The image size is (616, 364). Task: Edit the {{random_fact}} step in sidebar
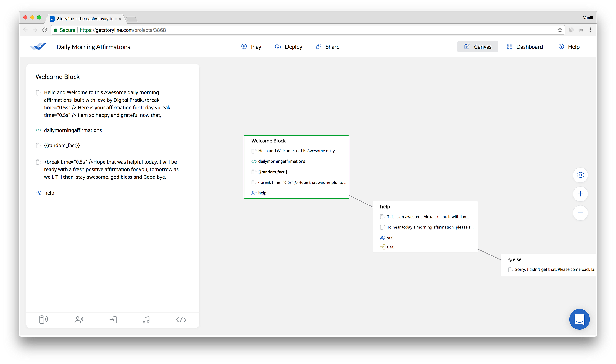click(x=62, y=146)
